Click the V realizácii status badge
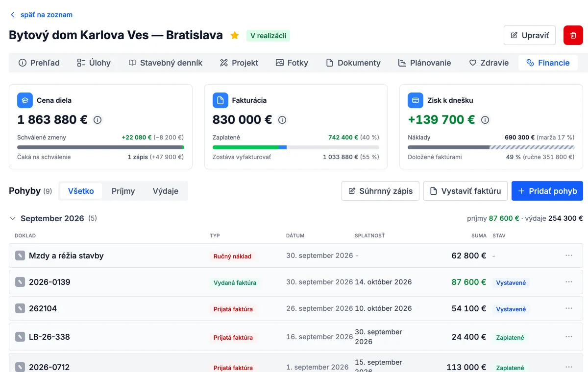This screenshot has height=372, width=588. [268, 36]
